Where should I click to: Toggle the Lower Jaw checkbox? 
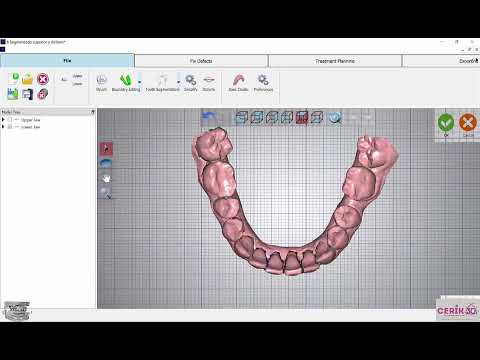coord(10,127)
